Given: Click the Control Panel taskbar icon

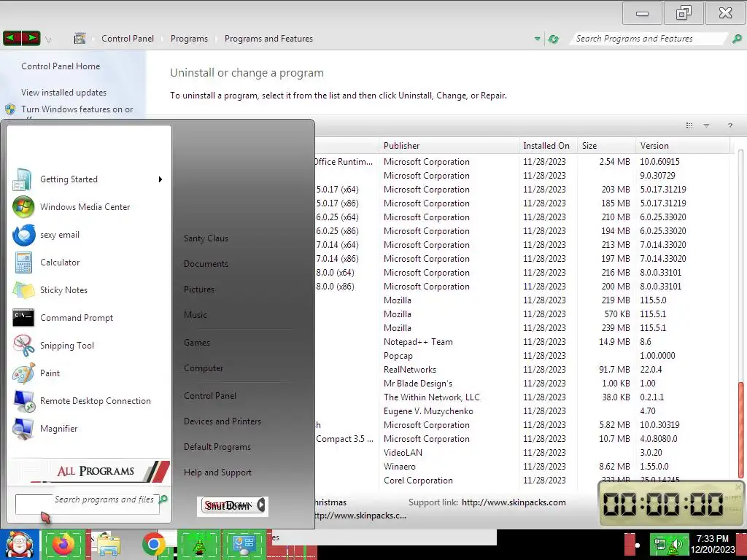Looking at the screenshot, I should pos(244,545).
